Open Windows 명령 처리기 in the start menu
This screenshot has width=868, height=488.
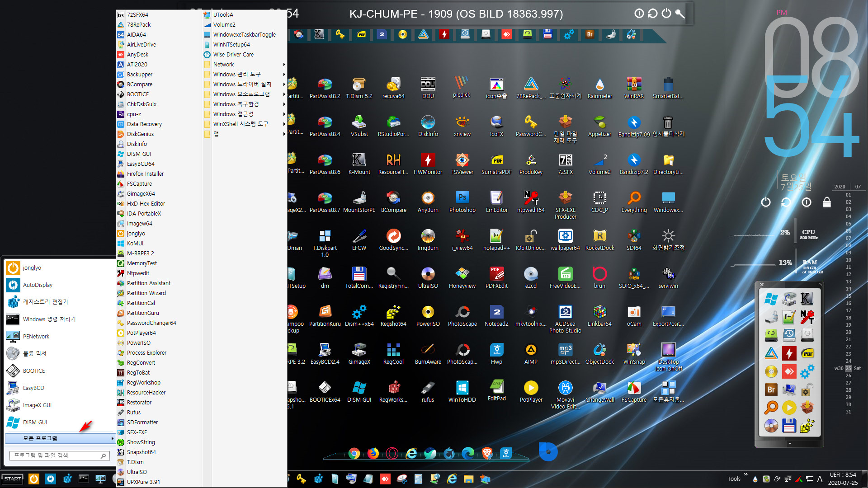[60, 319]
